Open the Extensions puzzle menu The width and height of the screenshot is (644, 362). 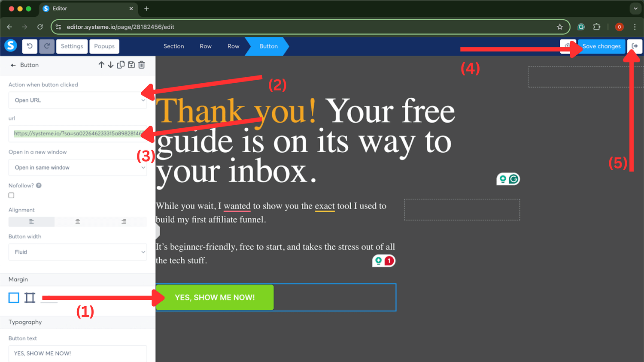tap(597, 27)
